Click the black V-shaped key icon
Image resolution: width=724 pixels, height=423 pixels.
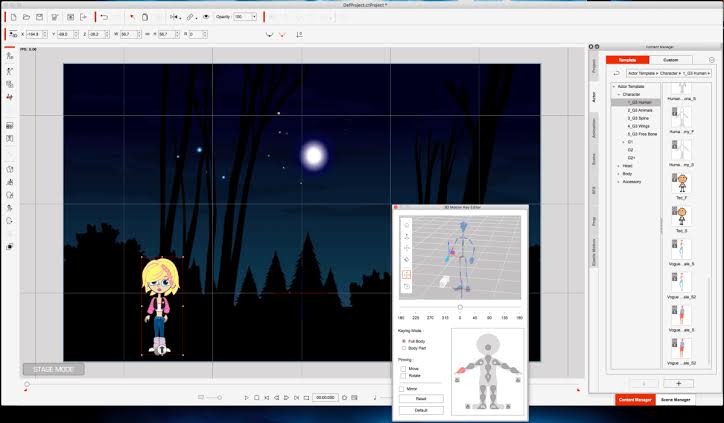tap(270, 35)
